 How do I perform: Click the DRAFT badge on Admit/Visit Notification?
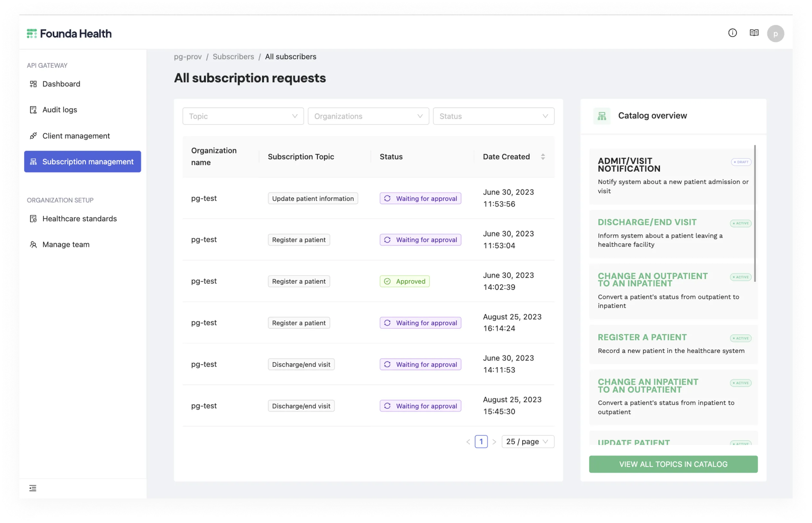[741, 162]
